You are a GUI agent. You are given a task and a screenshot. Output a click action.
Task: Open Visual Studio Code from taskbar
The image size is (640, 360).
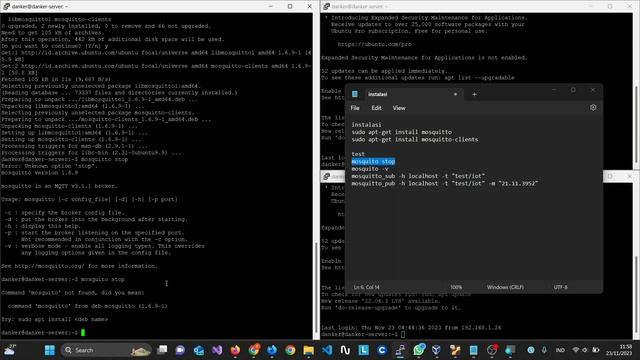click(327, 350)
